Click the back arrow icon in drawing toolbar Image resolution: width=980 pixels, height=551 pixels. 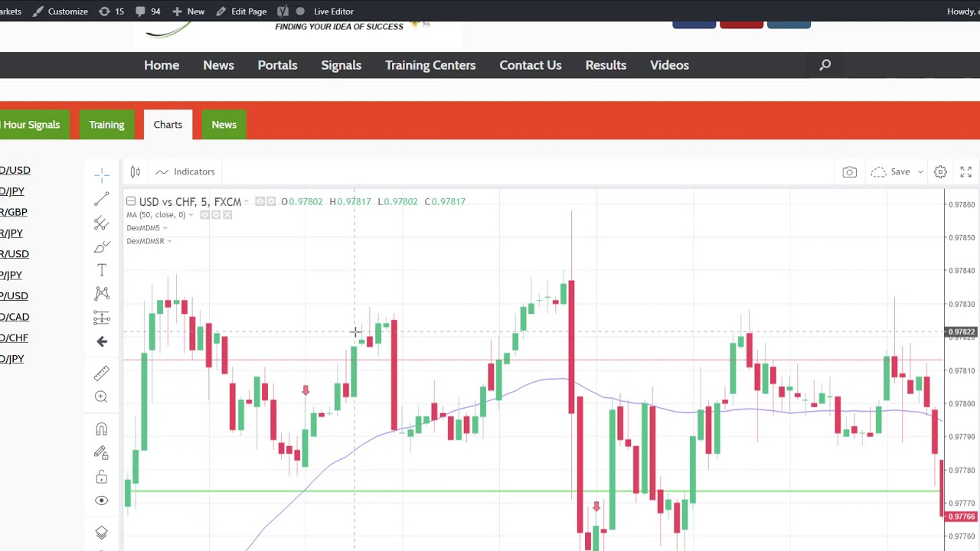tap(102, 341)
